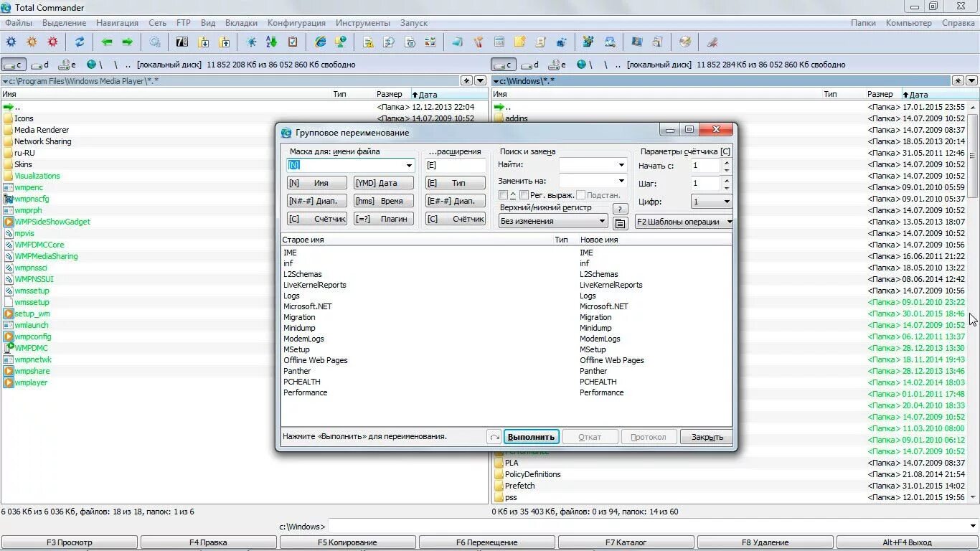The width and height of the screenshot is (980, 551).
Task: Click the command line input field
Action: click(x=652, y=527)
